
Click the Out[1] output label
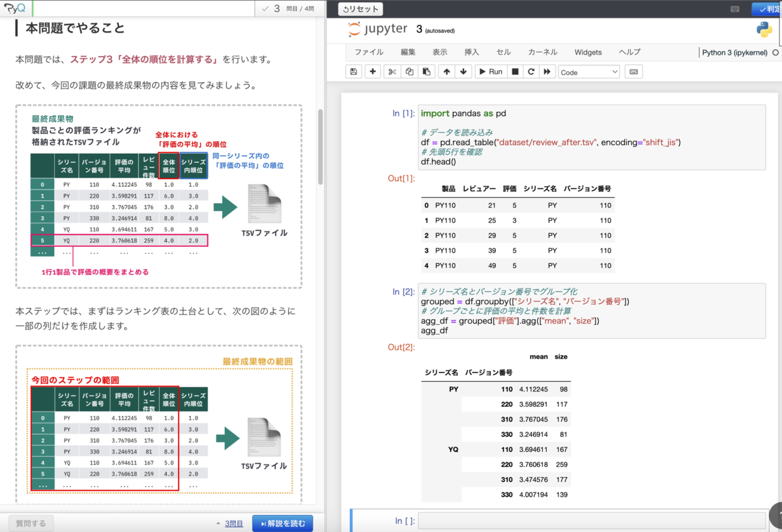coord(401,178)
